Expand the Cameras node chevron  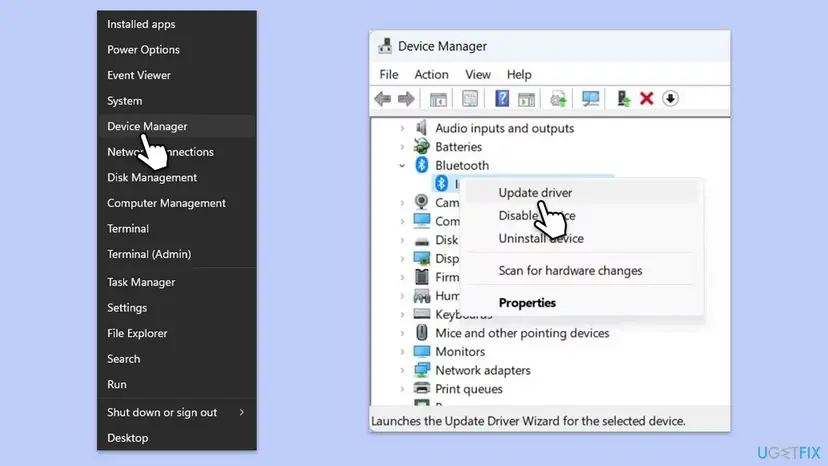click(402, 202)
